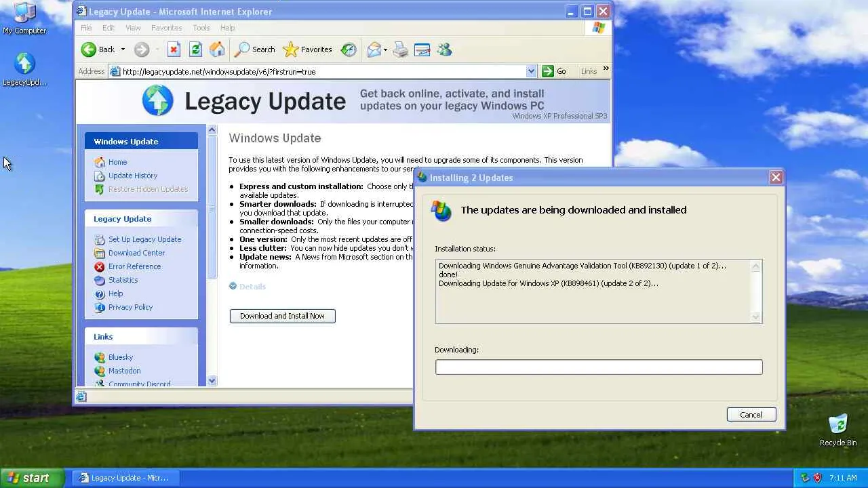Click the Safely Remove Hardware tray icon

tap(805, 478)
